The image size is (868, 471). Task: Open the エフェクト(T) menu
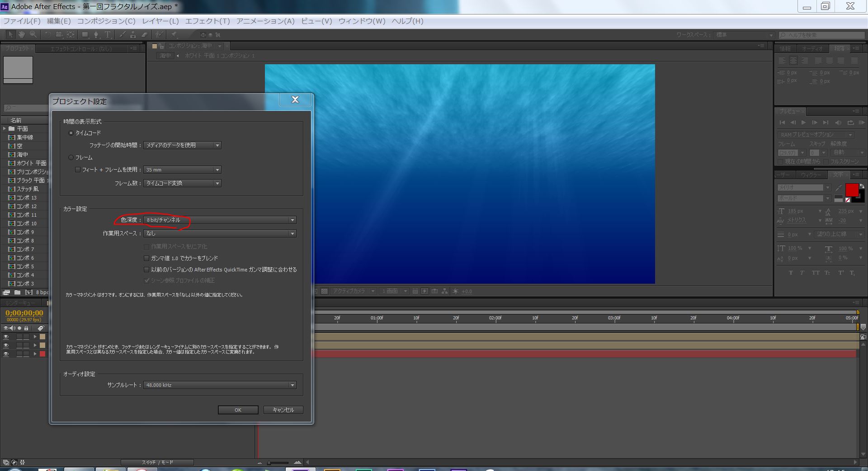208,21
